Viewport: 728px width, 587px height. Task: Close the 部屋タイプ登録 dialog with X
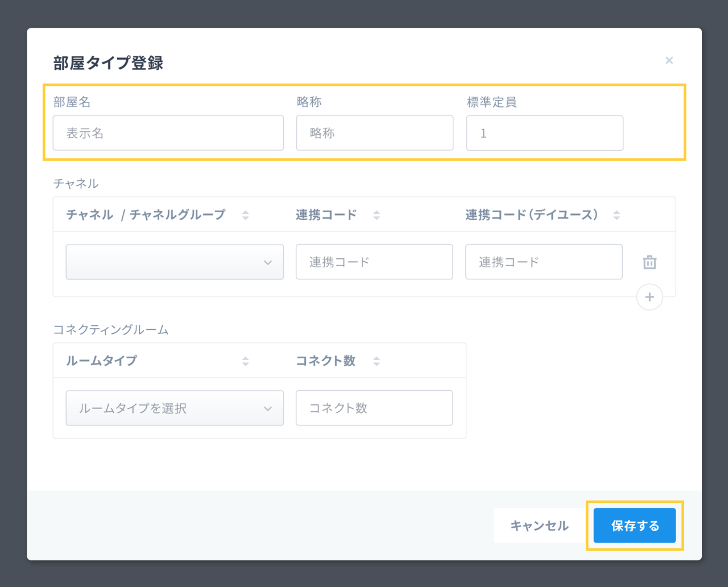point(669,60)
